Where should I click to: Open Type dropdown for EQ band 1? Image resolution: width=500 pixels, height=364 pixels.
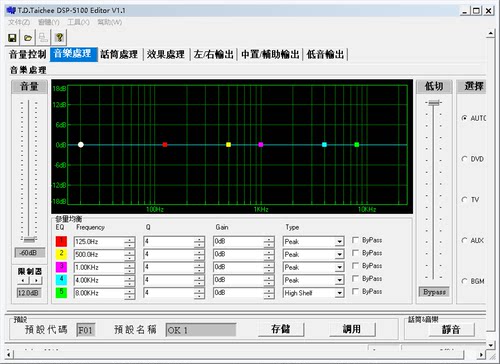point(339,242)
